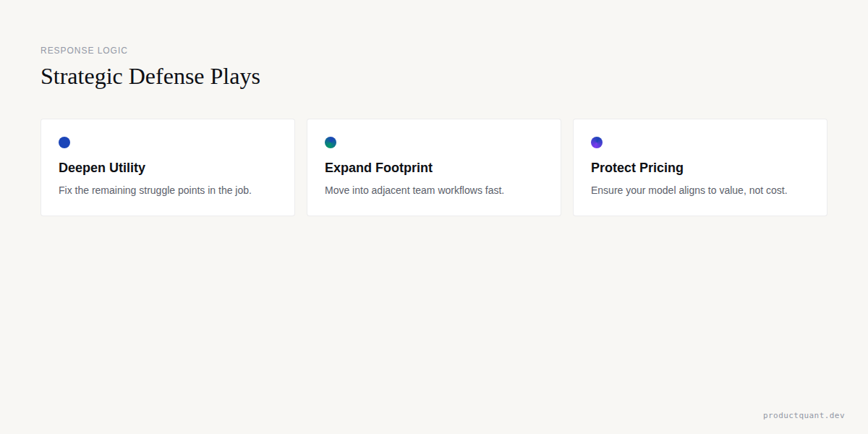Click the word Strategic in the title
The height and width of the screenshot is (434, 868).
click(x=82, y=77)
